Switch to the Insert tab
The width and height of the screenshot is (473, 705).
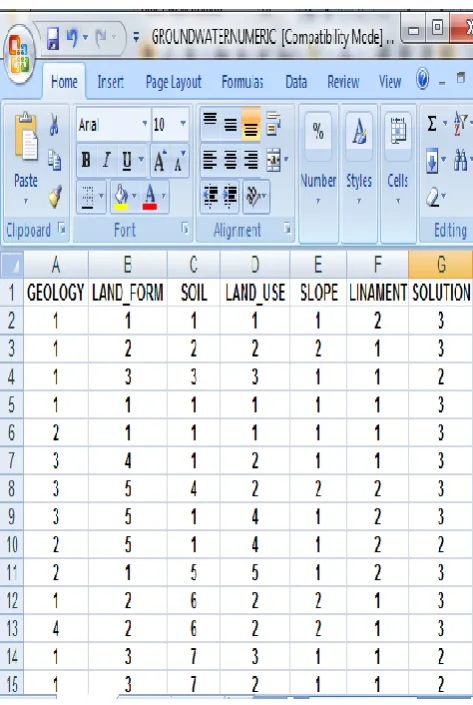tap(110, 82)
